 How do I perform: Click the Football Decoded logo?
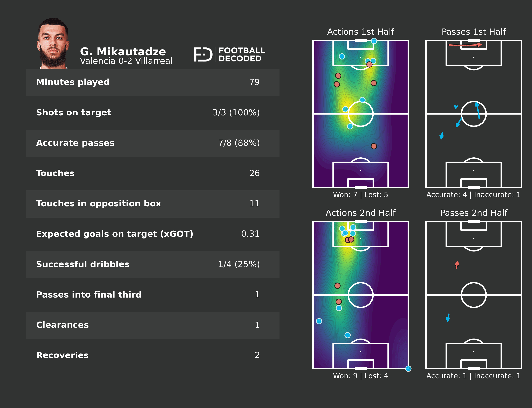click(x=229, y=54)
